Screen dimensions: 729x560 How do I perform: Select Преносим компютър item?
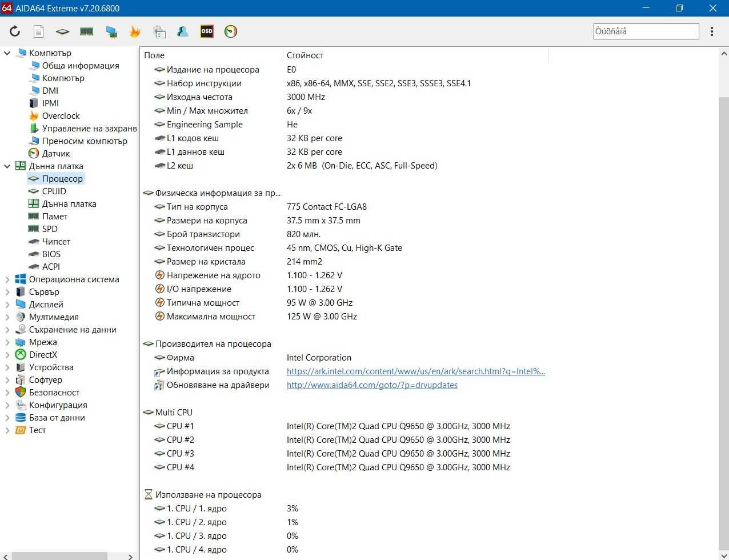85,141
